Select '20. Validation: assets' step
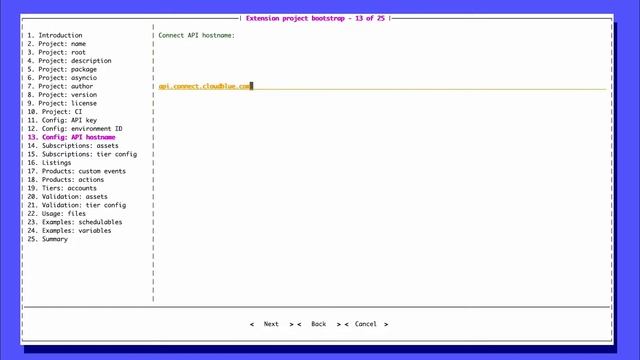 (67, 197)
